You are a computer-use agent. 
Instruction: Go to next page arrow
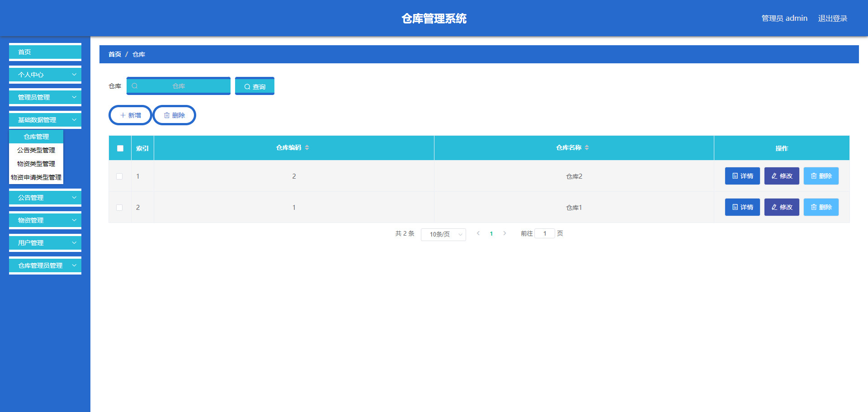click(x=505, y=233)
